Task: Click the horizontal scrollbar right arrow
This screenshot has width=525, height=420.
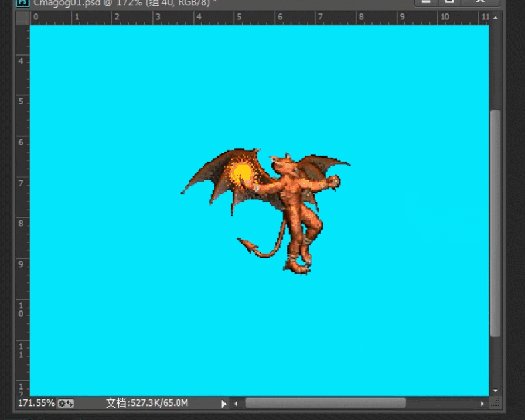Action: pos(482,404)
